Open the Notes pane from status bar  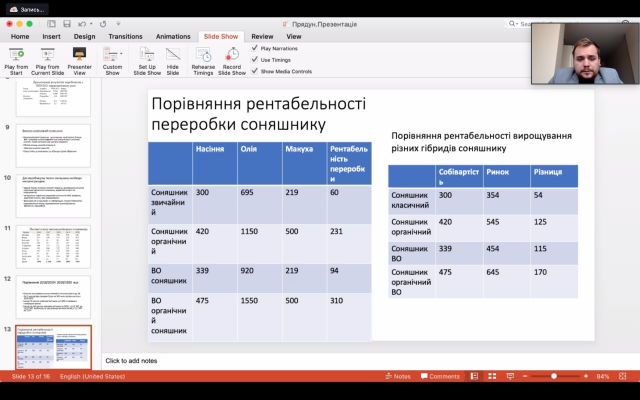click(x=398, y=377)
